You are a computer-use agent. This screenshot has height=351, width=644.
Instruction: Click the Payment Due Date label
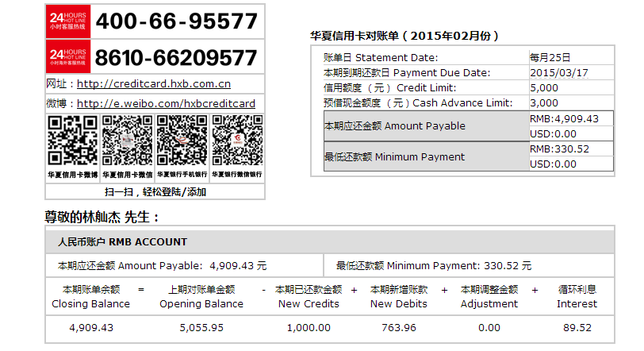[x=407, y=73]
